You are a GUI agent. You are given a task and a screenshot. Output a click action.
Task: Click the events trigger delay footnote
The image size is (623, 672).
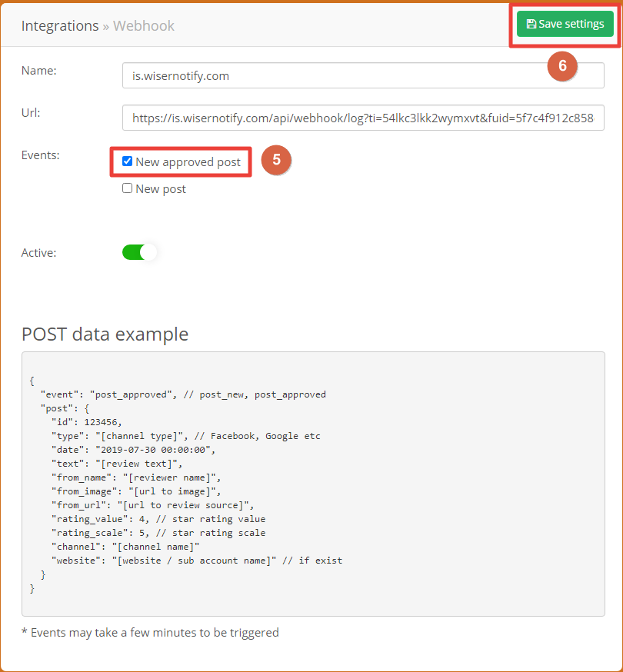point(150,633)
